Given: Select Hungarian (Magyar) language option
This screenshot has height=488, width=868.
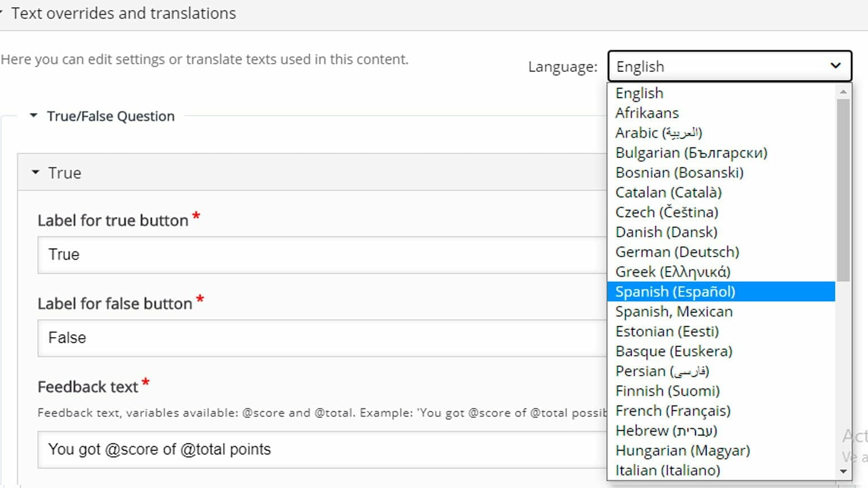Looking at the screenshot, I should click(721, 451).
